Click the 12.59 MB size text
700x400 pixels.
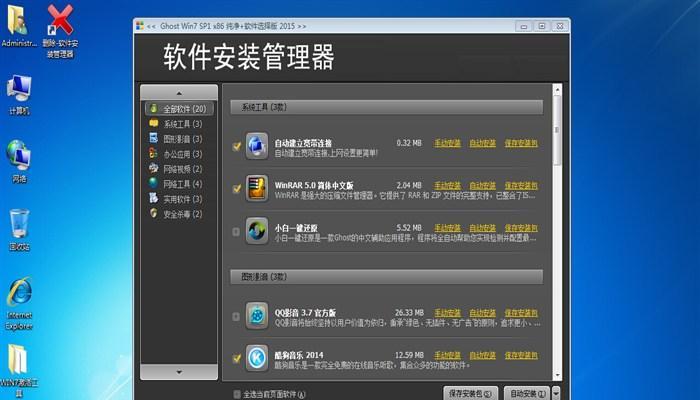(409, 355)
